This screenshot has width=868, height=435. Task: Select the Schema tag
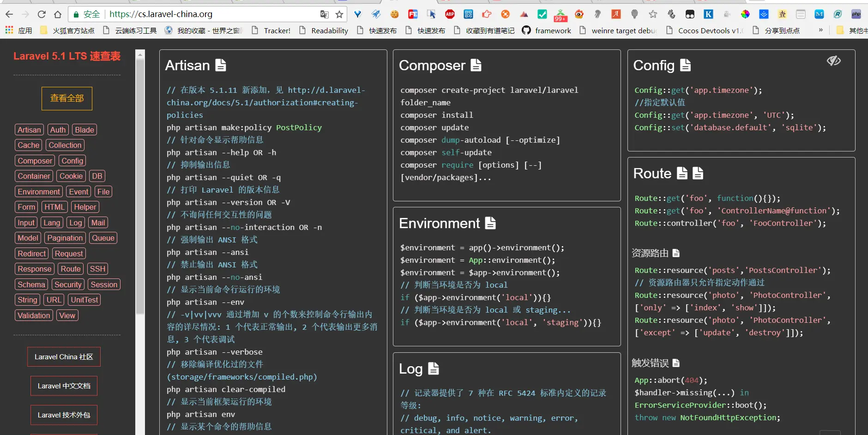click(x=31, y=284)
